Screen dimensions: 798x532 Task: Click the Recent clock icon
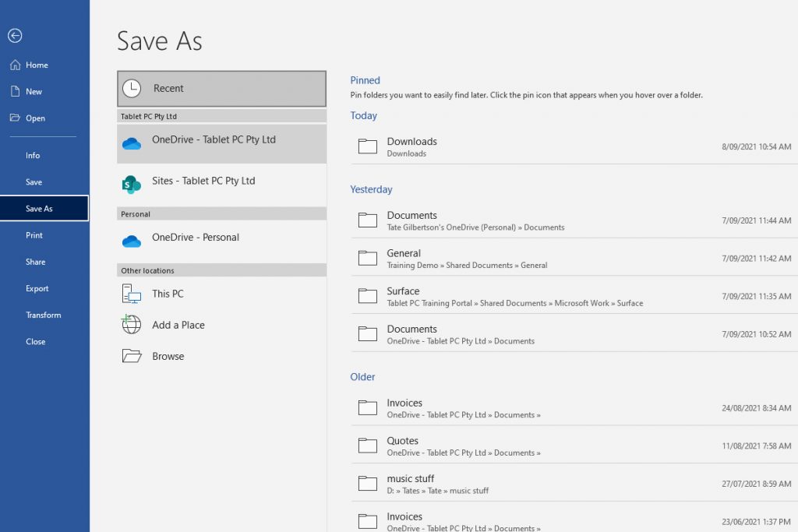pos(132,89)
